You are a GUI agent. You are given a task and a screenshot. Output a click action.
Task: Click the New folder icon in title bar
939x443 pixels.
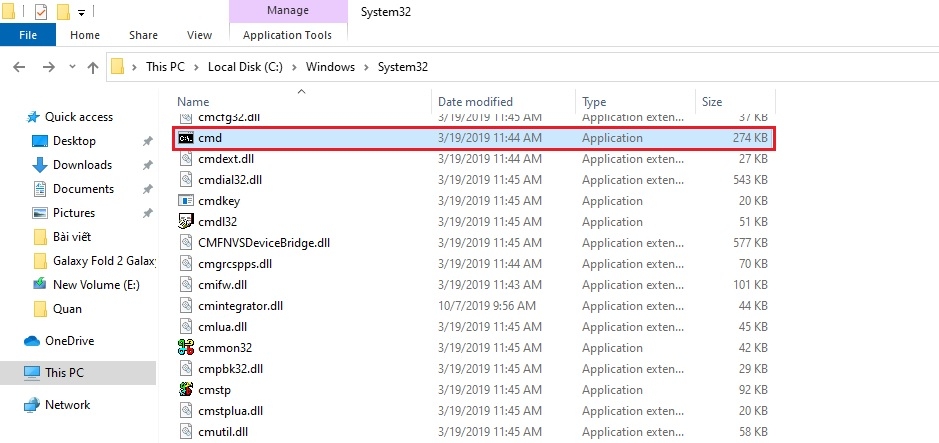click(62, 11)
